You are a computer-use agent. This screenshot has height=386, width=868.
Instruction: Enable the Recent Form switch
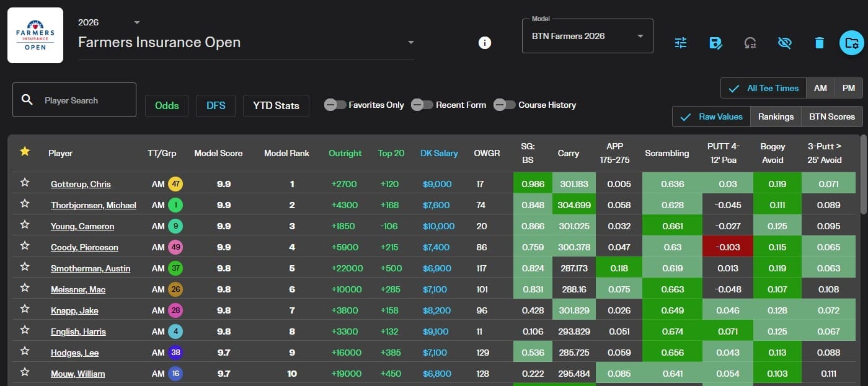coord(422,105)
